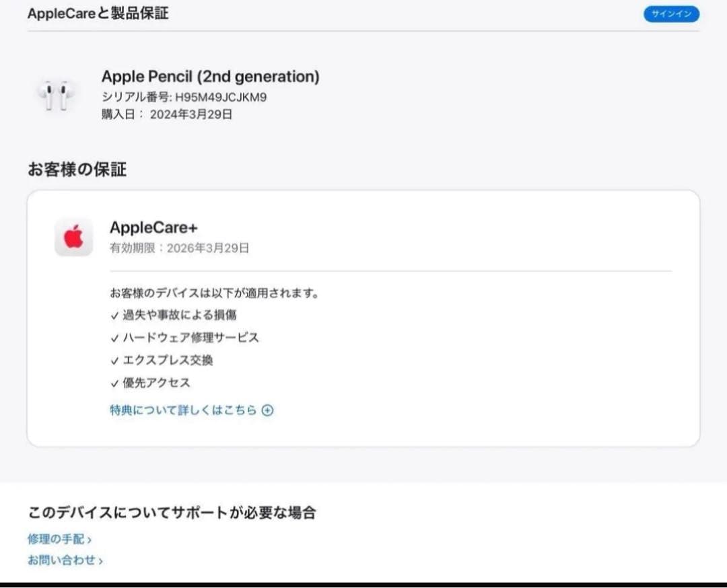The height and width of the screenshot is (588, 727).
Task: Expand the 修理の手配 section
Action: click(57, 538)
